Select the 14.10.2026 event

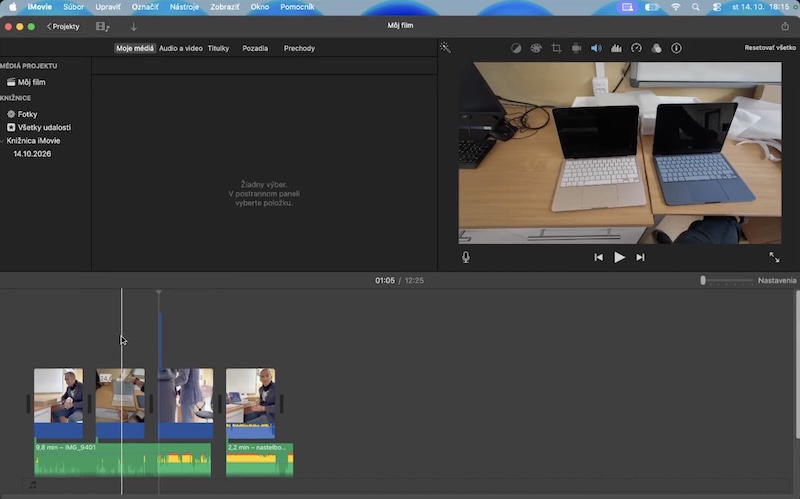click(x=32, y=154)
